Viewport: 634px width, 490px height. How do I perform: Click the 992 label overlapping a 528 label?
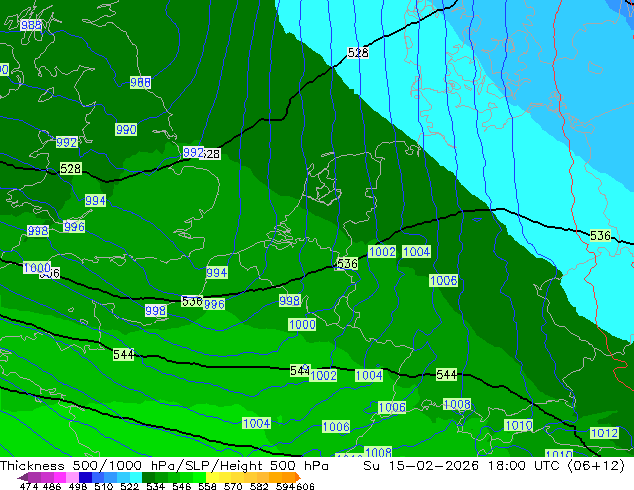point(193,152)
